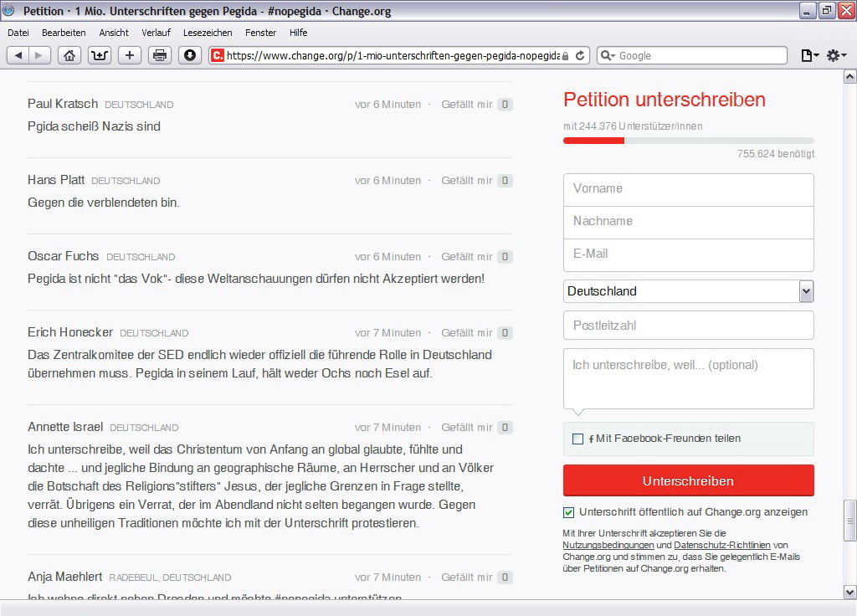
Task: Open the page menu dropdown icon
Action: [809, 55]
